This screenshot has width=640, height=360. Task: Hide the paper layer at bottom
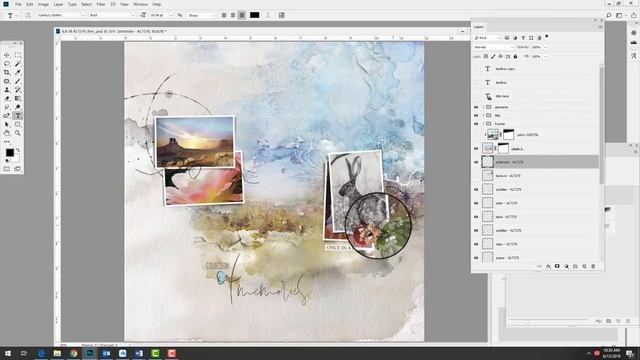[476, 258]
